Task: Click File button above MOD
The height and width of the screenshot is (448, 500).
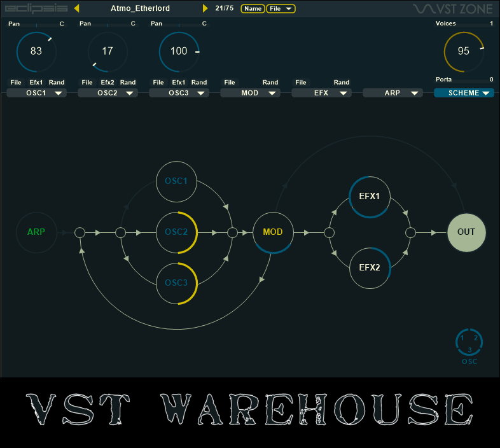Action: (230, 83)
